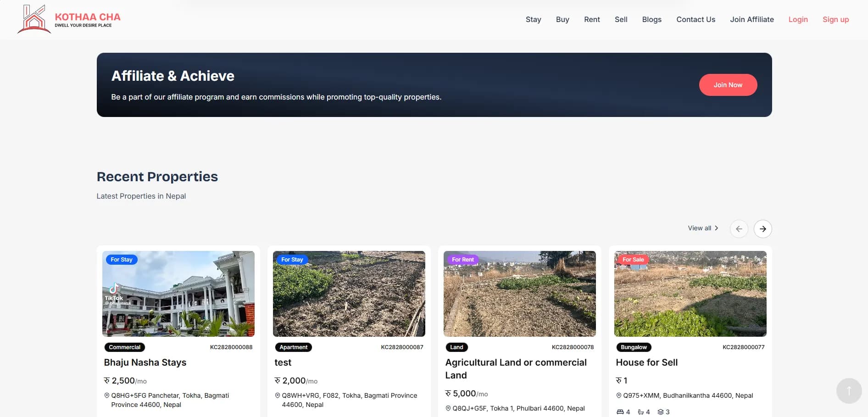Open the Rent menu item

592,19
